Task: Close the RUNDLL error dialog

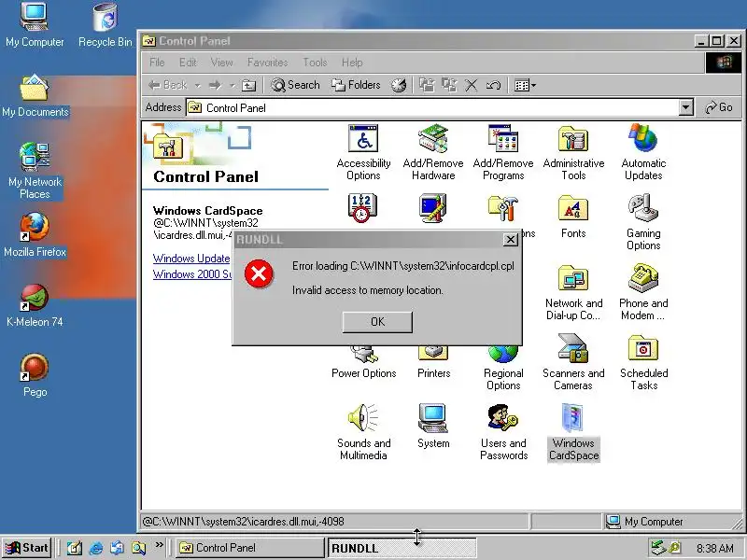Action: tap(510, 240)
